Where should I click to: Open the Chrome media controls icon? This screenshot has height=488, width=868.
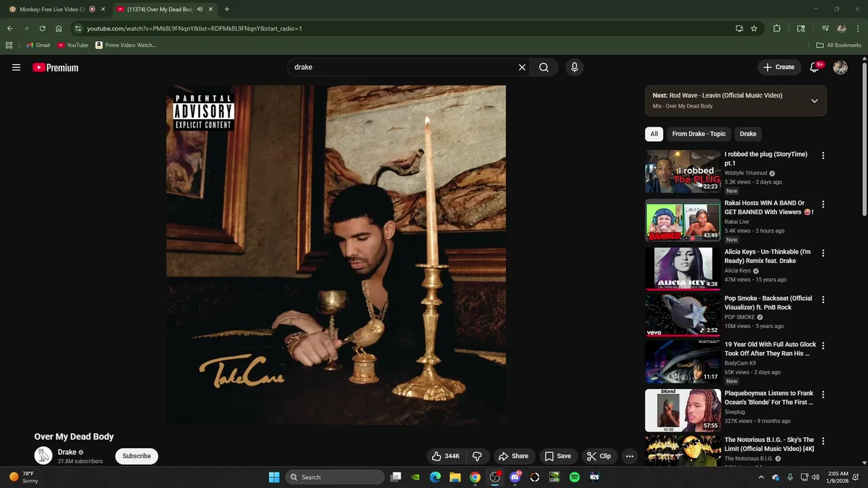[x=825, y=28]
